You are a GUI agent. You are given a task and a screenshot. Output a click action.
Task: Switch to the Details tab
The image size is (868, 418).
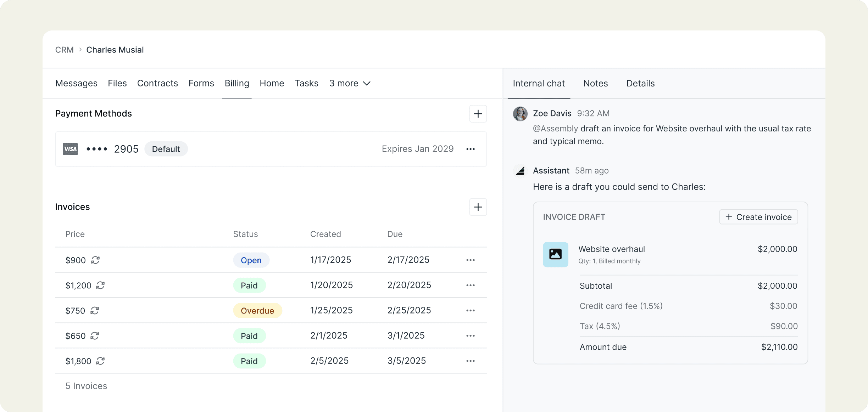(x=640, y=84)
